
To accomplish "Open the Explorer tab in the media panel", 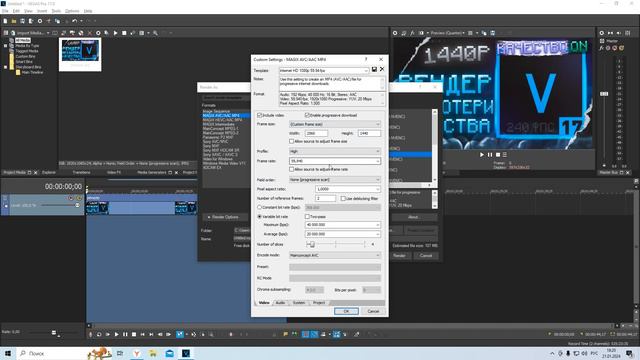I will point(49,173).
